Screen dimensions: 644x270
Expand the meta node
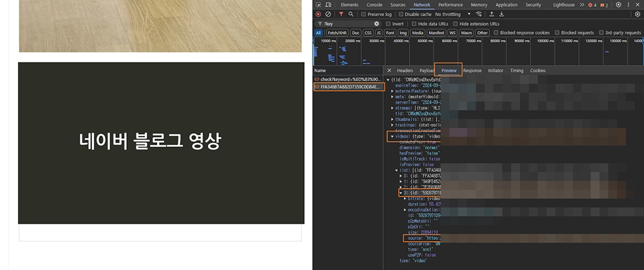tap(392, 97)
